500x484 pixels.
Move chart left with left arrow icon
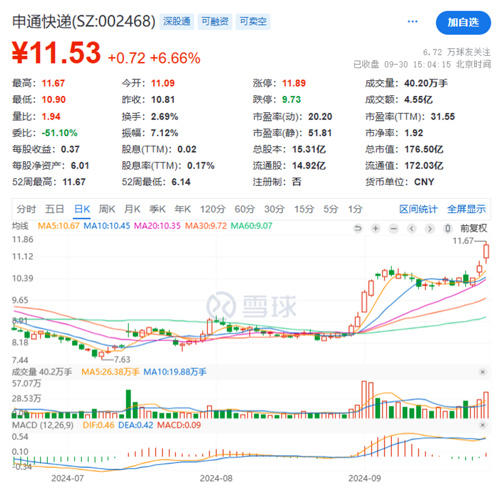412,228
